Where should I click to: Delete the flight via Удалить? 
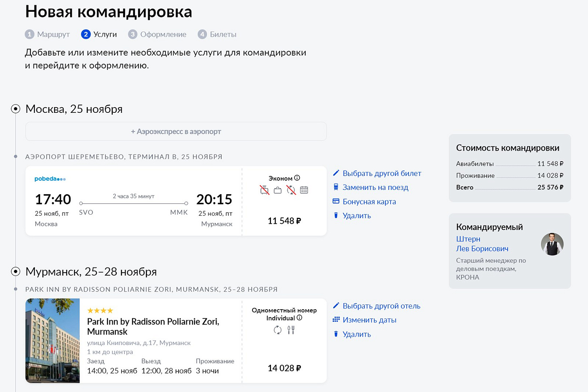357,216
